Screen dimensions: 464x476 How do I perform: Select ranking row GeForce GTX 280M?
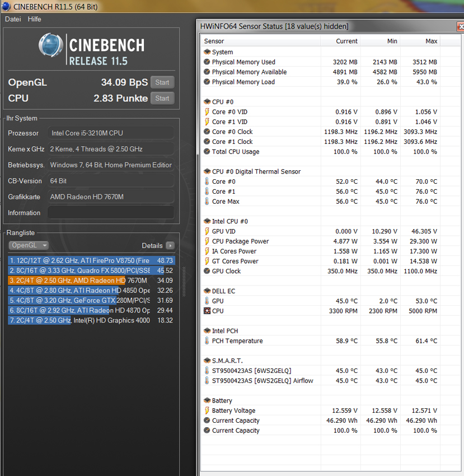point(91,301)
